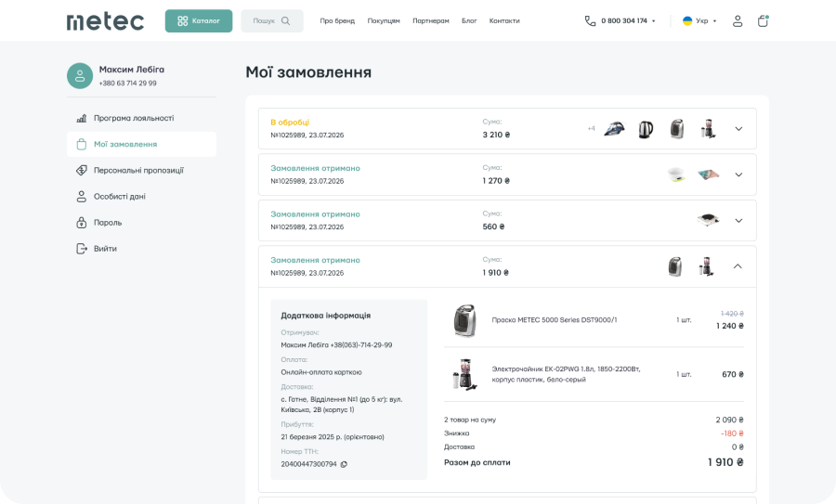Collapse the 1 910 ₴ order chevron
The image size is (836, 504).
738,265
